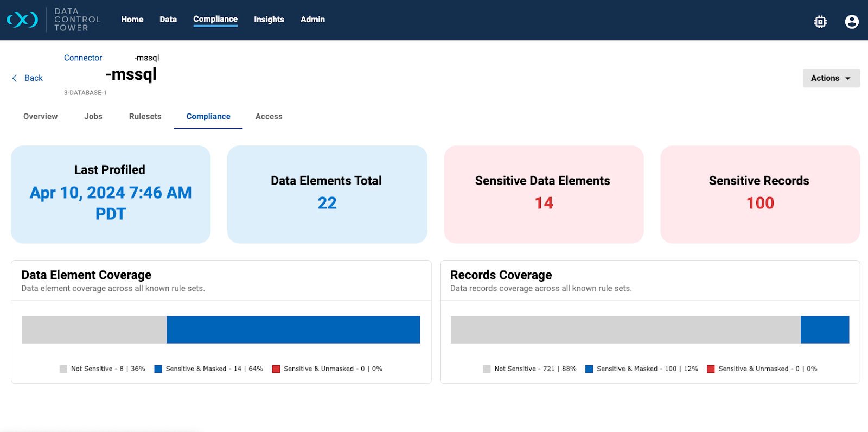Screen dimensions: 868x432
Task: Click the Connector breadcrumb link
Action: (83, 58)
